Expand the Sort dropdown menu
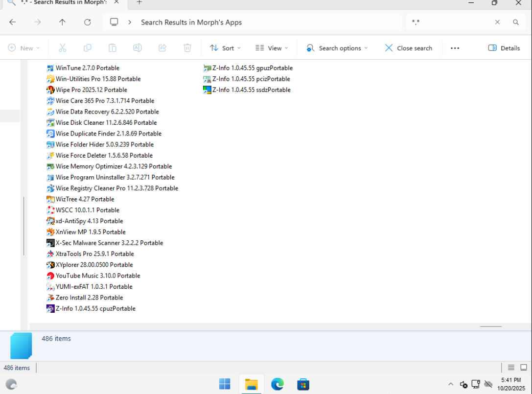This screenshot has height=394, width=532. pos(225,48)
